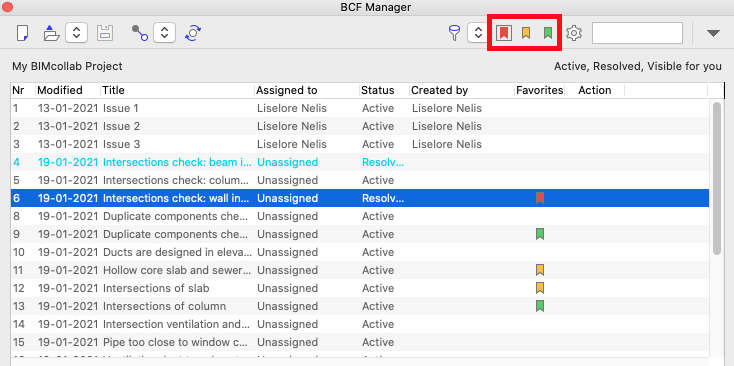This screenshot has width=734, height=366.
Task: Click yellow bookmark on Intersections of slab
Action: coord(540,288)
